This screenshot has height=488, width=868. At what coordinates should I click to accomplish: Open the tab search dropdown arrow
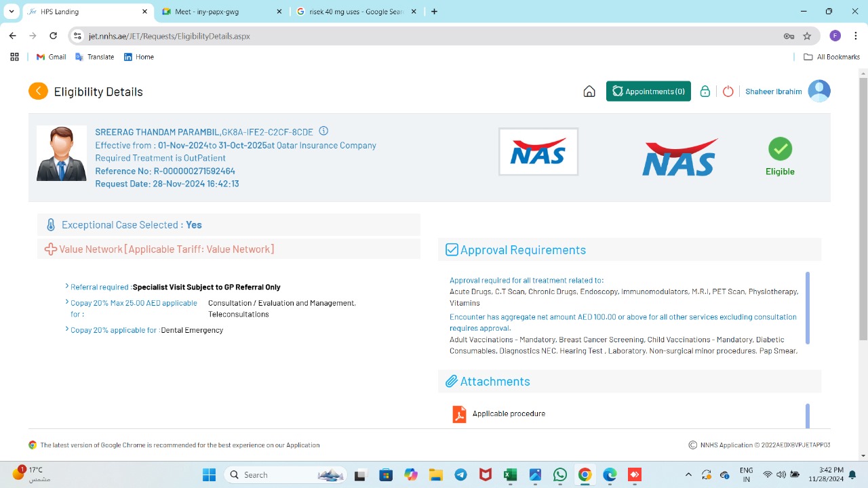click(x=12, y=12)
